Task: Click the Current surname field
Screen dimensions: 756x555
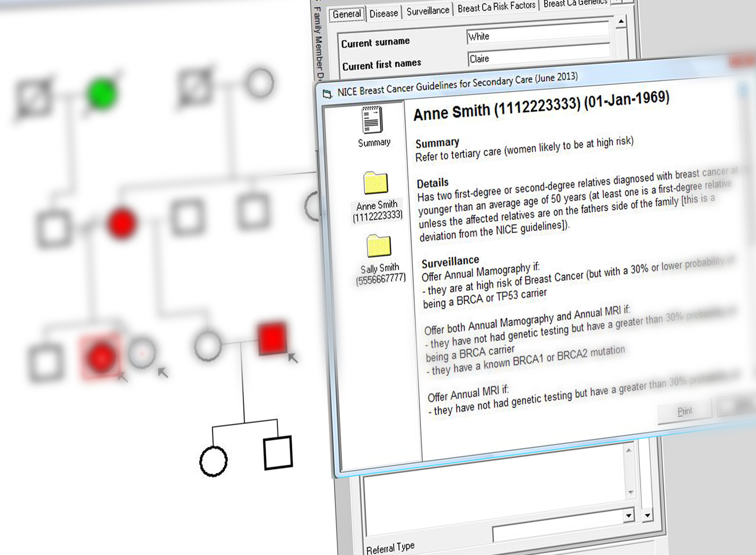Action: coord(537,36)
